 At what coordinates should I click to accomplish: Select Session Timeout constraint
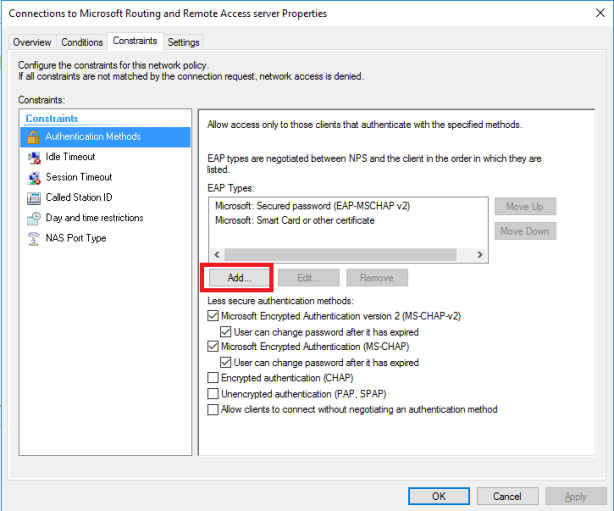105,177
